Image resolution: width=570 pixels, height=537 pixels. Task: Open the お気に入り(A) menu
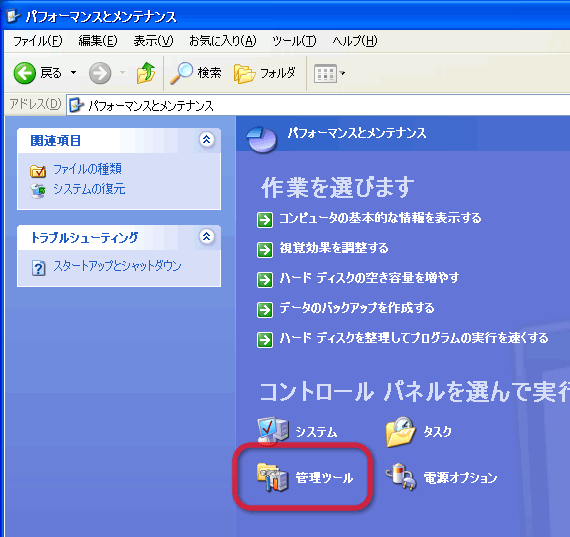click(222, 40)
